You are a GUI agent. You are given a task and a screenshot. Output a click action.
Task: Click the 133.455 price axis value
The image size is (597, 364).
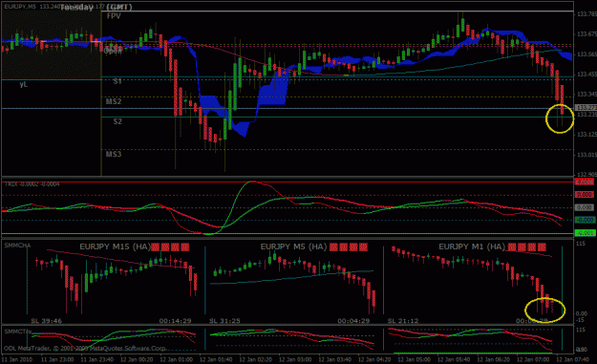[x=586, y=75]
